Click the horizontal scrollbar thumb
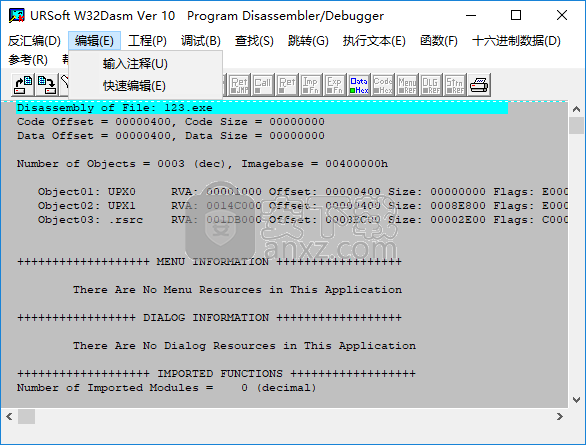586x445 pixels. [x=27, y=416]
